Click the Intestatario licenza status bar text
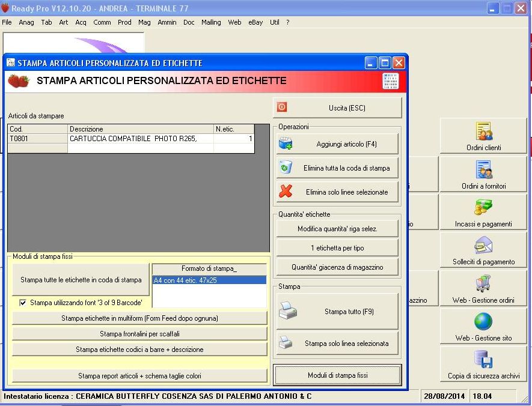The height and width of the screenshot is (406, 532). pos(157,396)
